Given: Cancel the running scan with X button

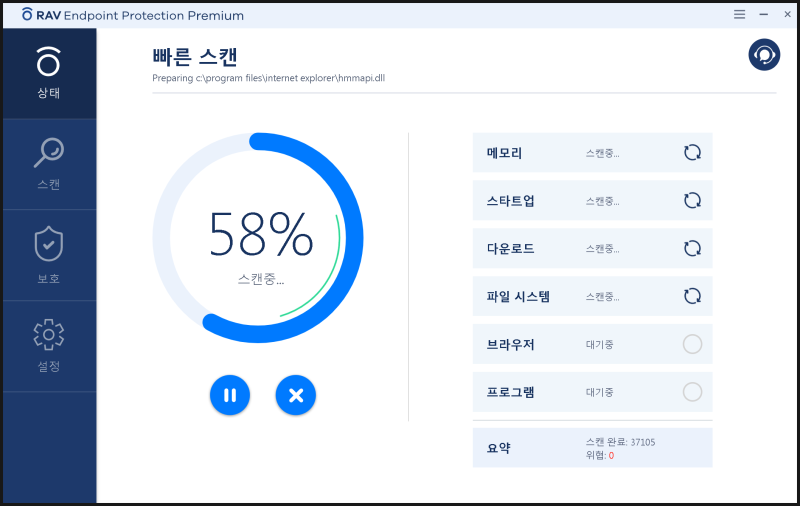Looking at the screenshot, I should click(296, 395).
